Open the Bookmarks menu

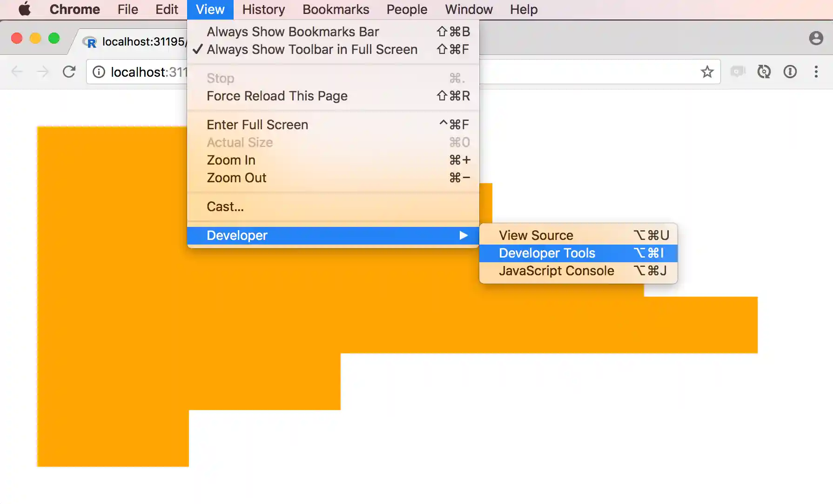click(336, 9)
